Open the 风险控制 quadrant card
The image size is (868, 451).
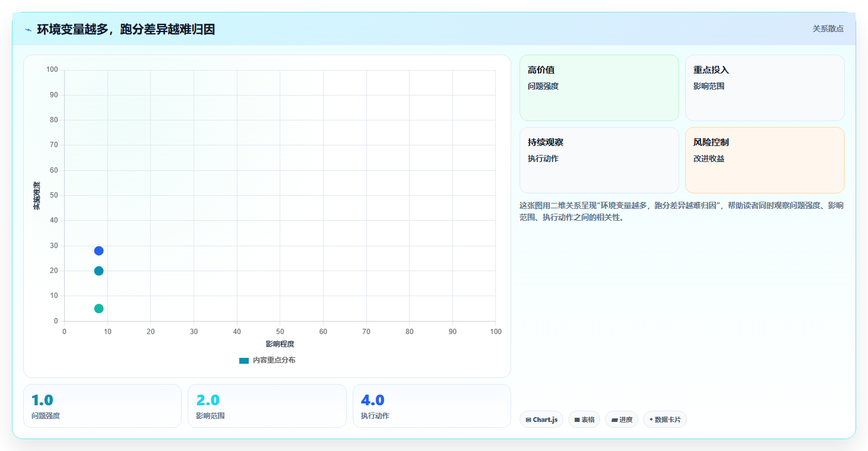point(765,160)
